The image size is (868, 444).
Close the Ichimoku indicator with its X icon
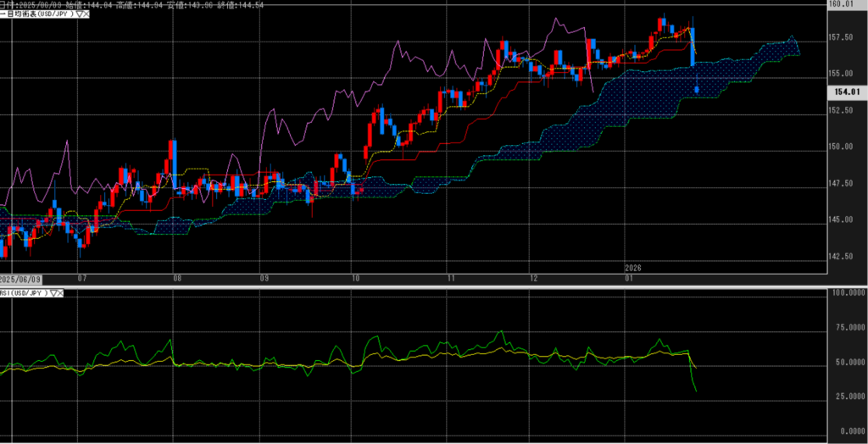point(86,14)
